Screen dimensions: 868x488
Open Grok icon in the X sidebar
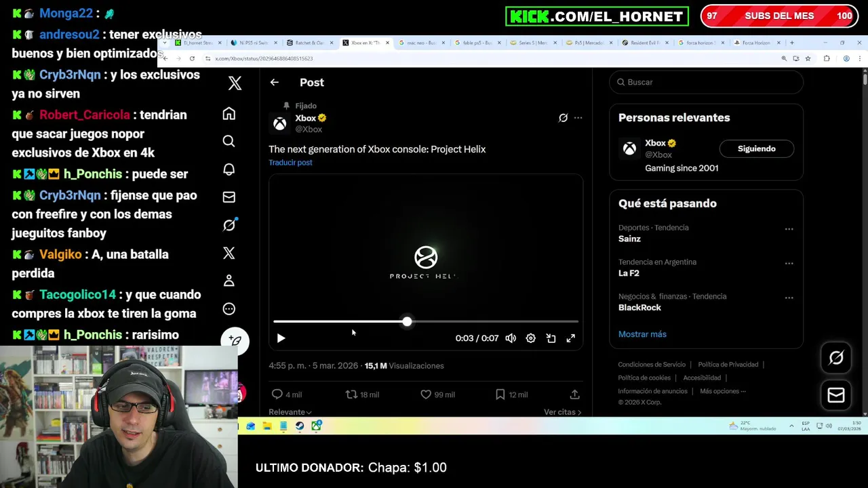tap(229, 225)
